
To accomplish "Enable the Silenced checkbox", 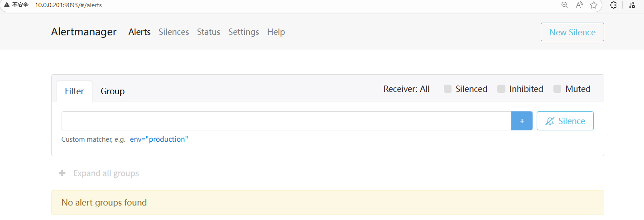I will tap(447, 89).
